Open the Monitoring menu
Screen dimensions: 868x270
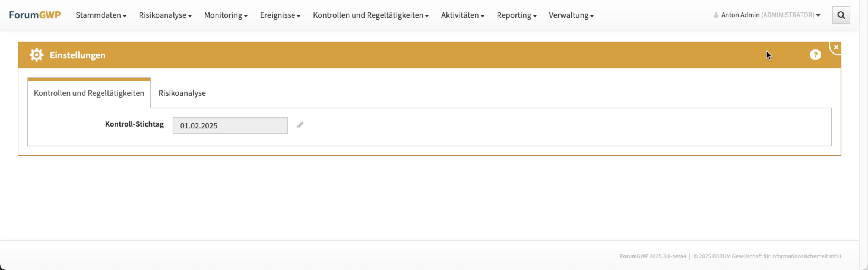coord(226,15)
